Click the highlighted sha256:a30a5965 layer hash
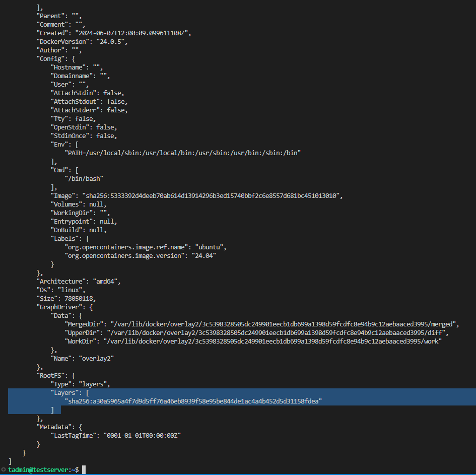 (193, 401)
